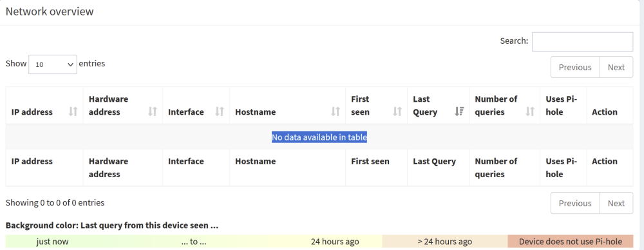Viewport: 644px width, 250px height.
Task: Click bottom Next pagination button
Action: [616, 203]
